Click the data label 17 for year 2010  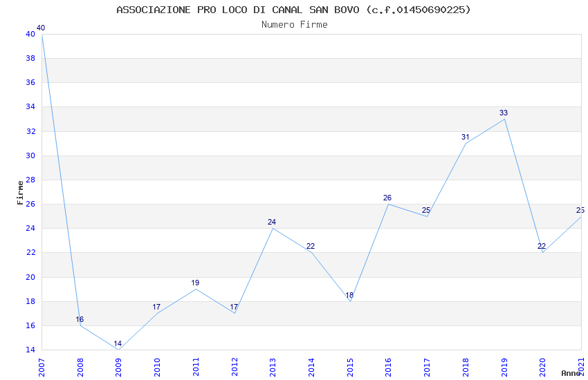pyautogui.click(x=156, y=307)
